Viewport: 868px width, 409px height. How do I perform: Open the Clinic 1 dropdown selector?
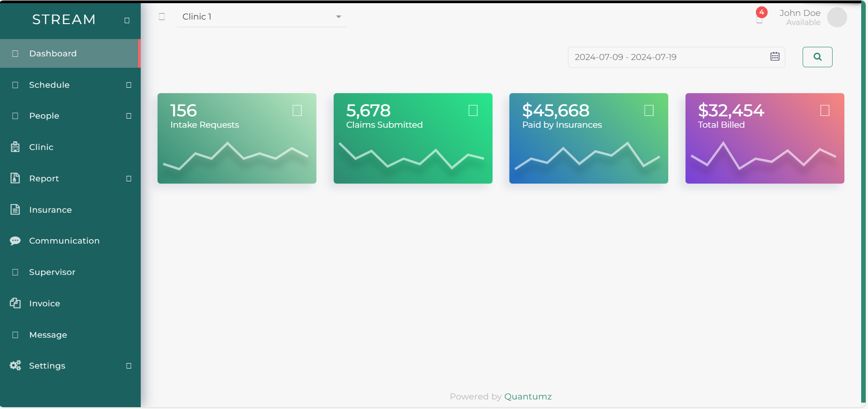coord(261,17)
